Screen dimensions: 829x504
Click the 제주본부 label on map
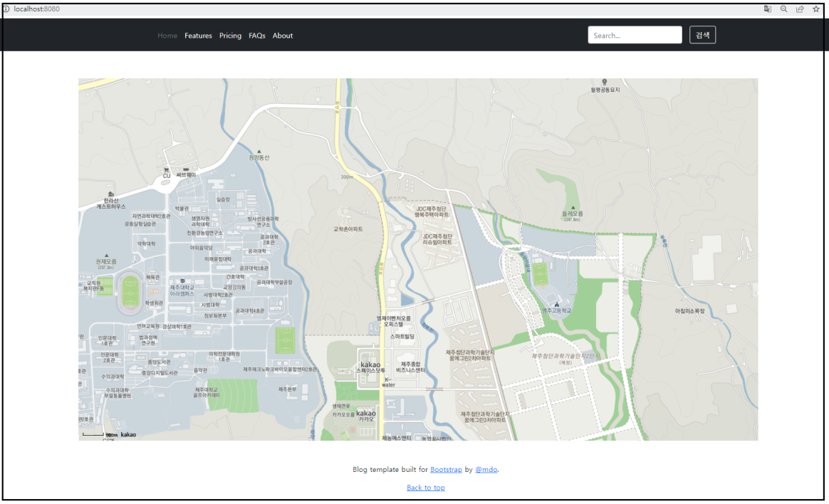click(x=288, y=389)
